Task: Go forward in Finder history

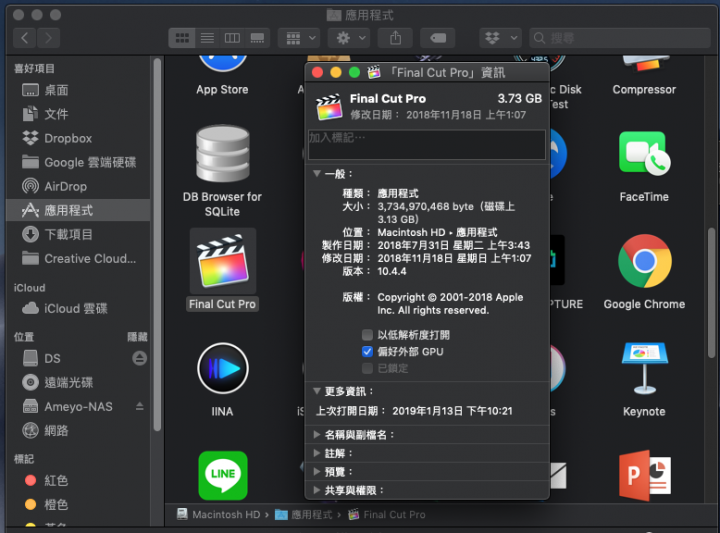Action: click(x=48, y=38)
